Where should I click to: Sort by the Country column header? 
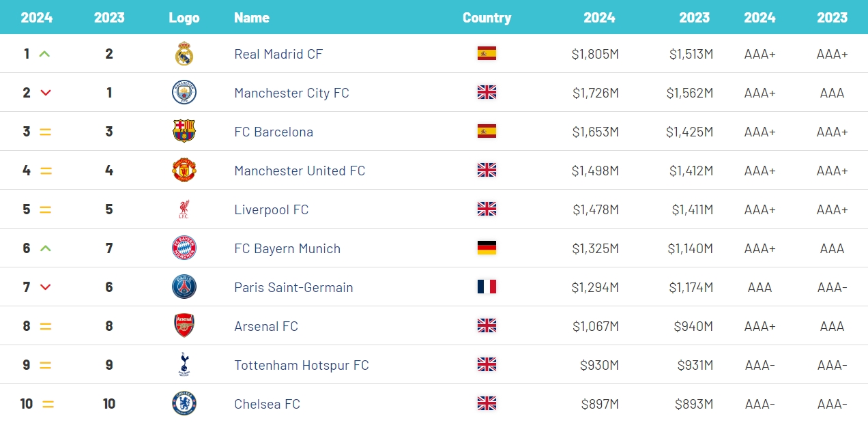click(x=487, y=18)
